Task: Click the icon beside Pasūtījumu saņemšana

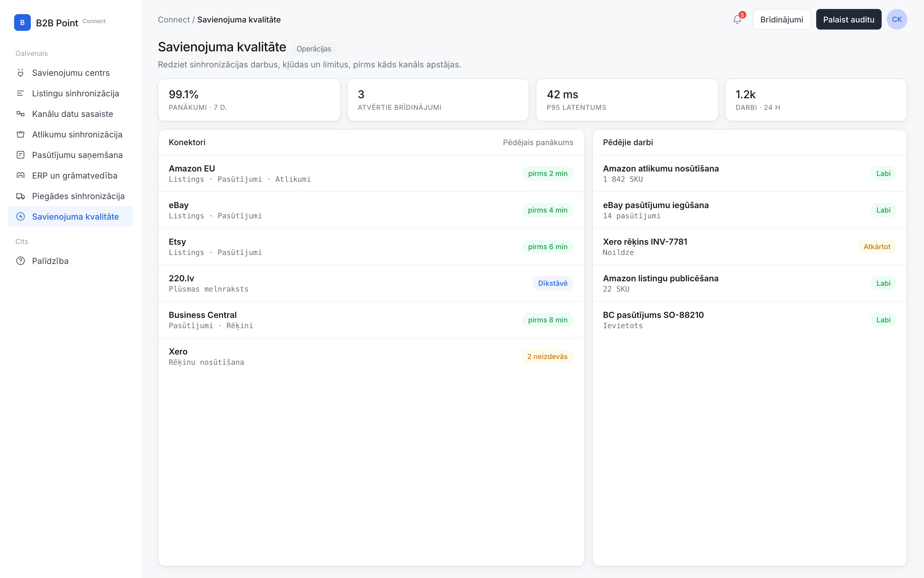Action: point(21,155)
